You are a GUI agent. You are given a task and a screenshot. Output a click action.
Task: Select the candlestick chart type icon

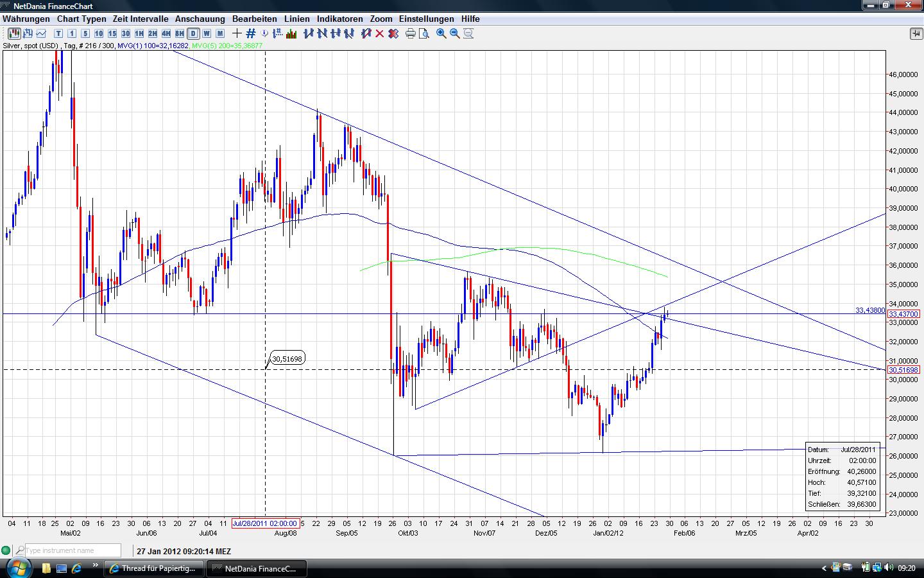[13, 33]
